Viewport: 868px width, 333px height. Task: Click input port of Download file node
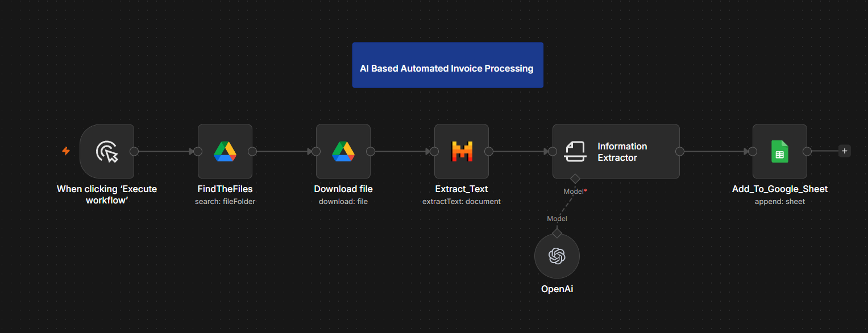(316, 151)
